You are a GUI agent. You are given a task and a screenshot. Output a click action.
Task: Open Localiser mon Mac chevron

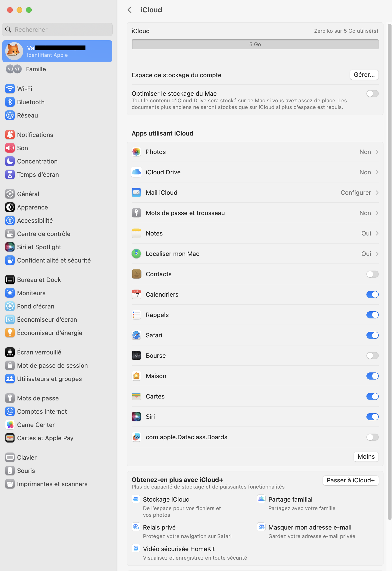[377, 254]
